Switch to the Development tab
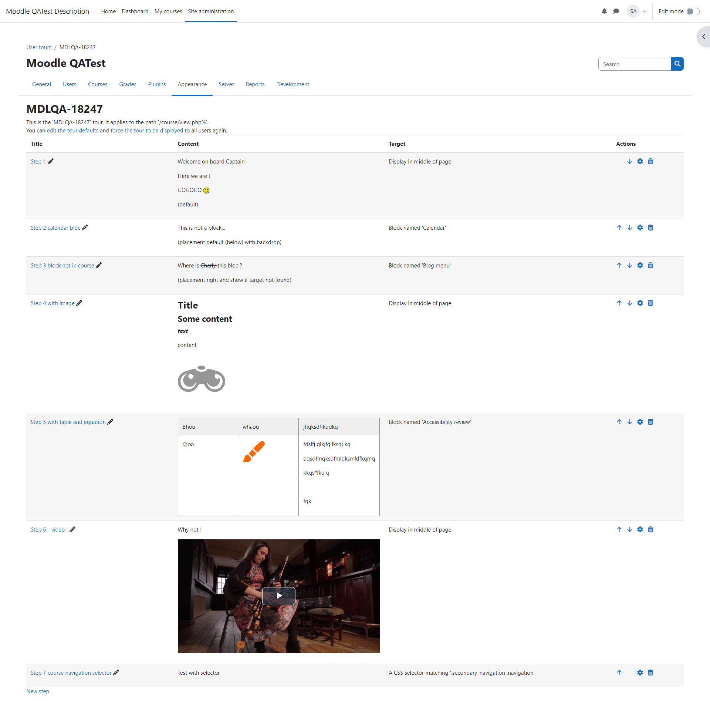Screen dimensions: 710x728 tap(293, 84)
